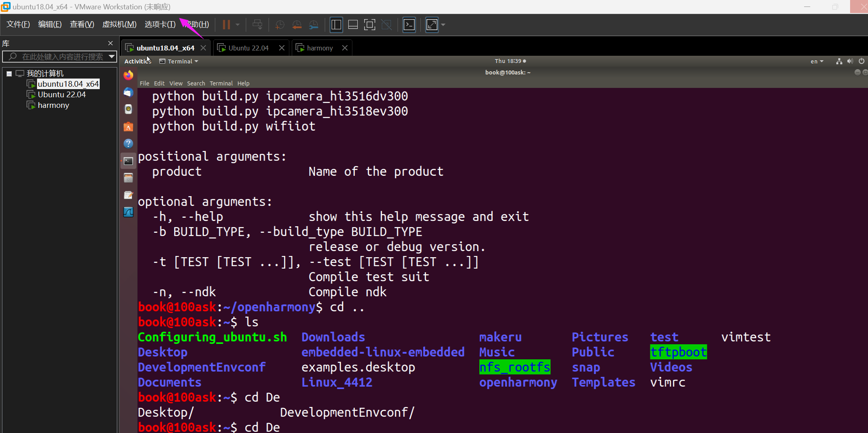
Task: Switch to the harmony tab
Action: (320, 48)
